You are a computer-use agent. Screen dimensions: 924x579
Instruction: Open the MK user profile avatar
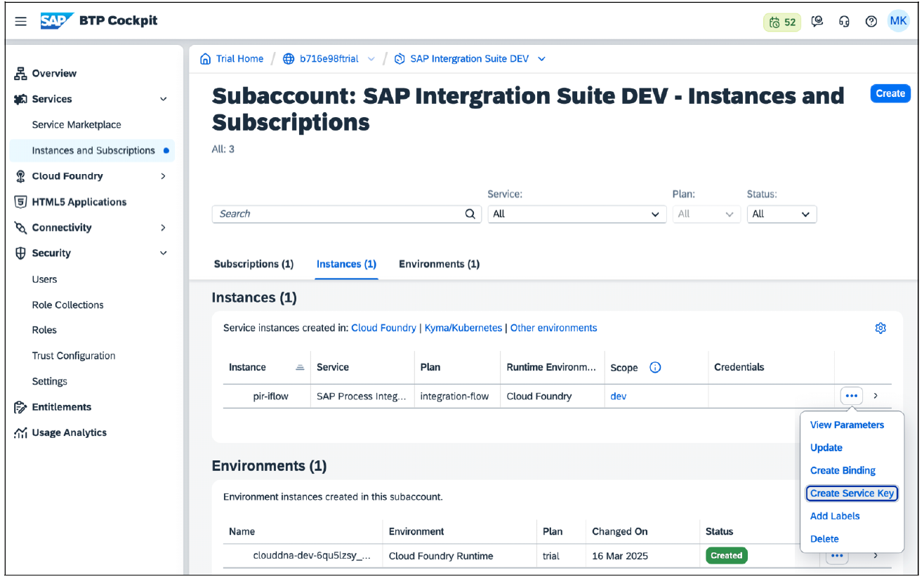point(898,21)
